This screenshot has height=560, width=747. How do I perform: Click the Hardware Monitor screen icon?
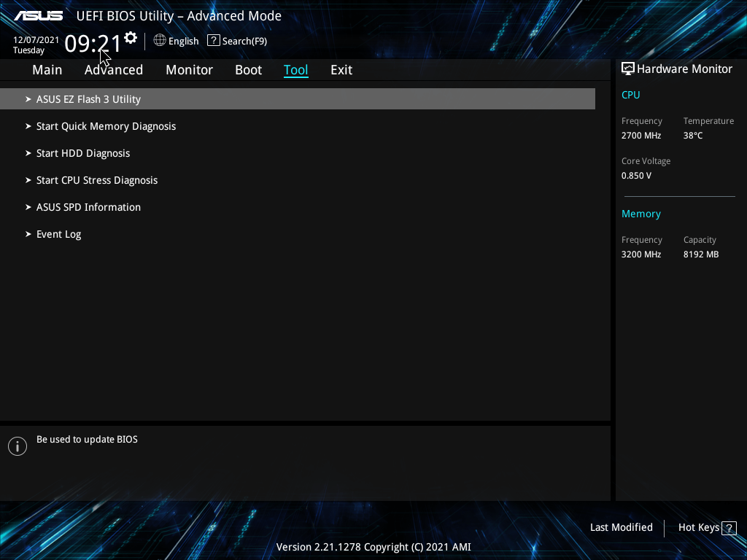point(628,69)
